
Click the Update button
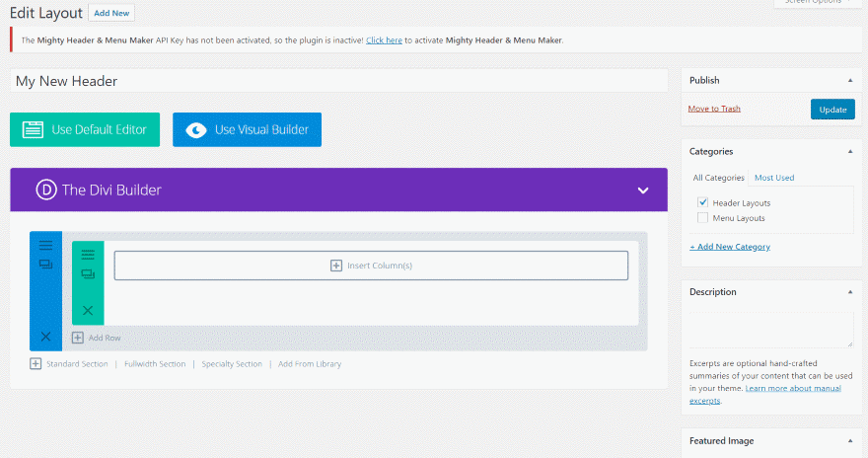(832, 110)
